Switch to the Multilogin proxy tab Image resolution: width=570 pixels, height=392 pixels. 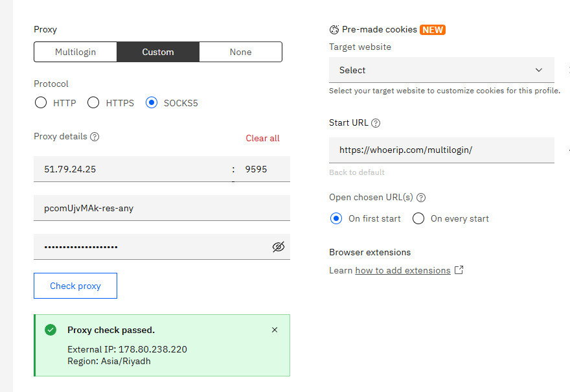pyautogui.click(x=75, y=52)
